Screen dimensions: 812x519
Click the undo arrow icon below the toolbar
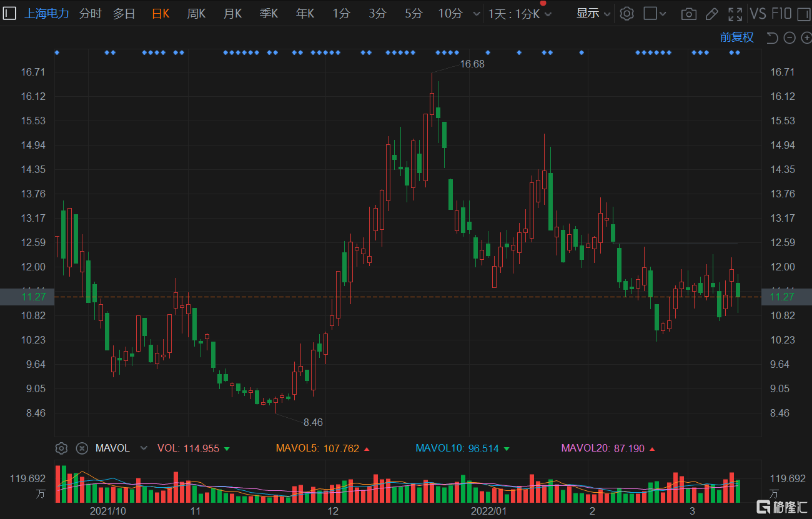[x=772, y=38]
